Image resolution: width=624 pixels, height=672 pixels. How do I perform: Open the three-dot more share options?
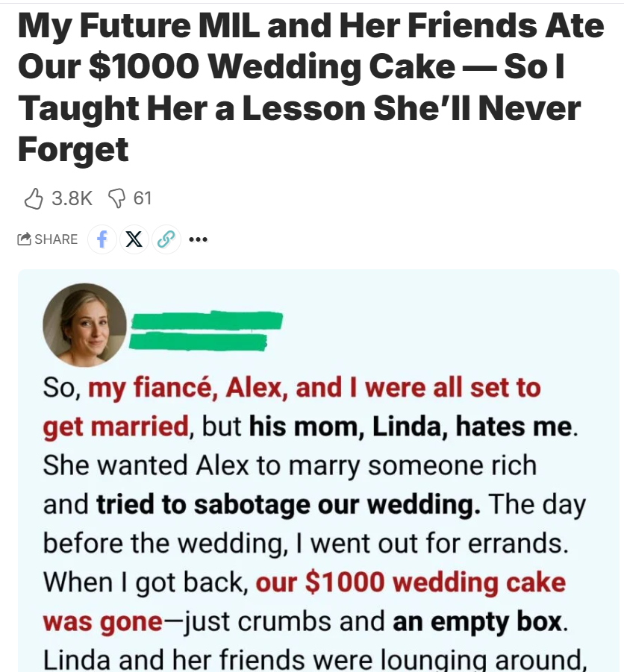[198, 239]
